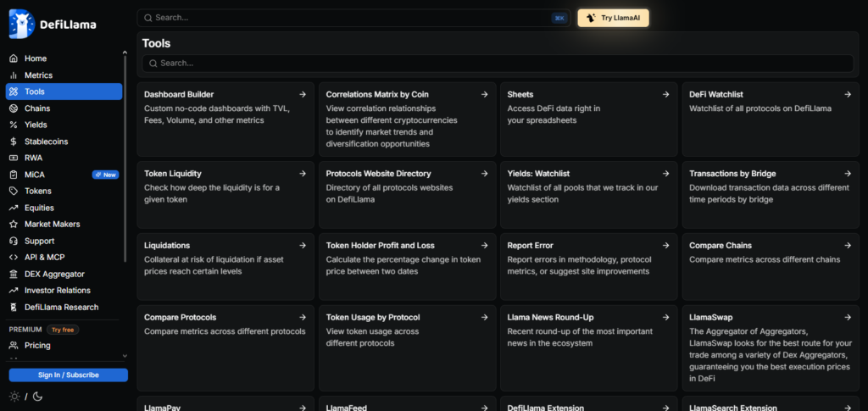Click the Equities trend icon

point(14,208)
